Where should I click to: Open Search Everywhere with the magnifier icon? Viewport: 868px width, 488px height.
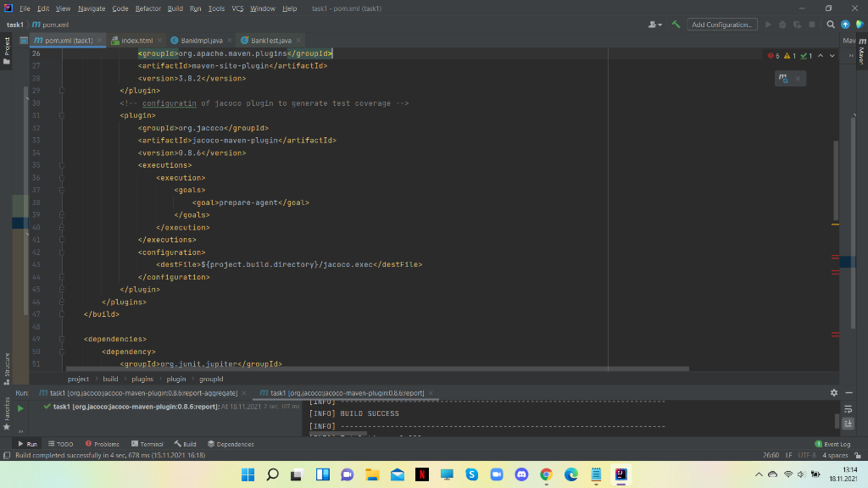[831, 25]
